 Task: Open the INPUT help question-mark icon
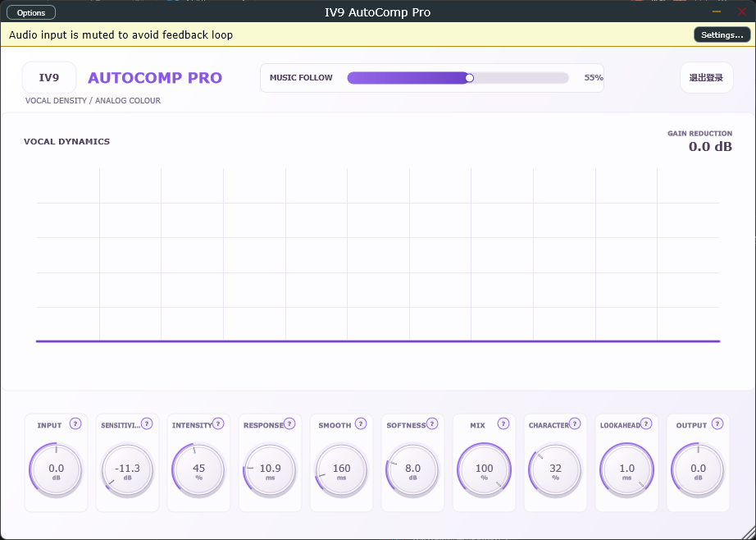pos(75,423)
